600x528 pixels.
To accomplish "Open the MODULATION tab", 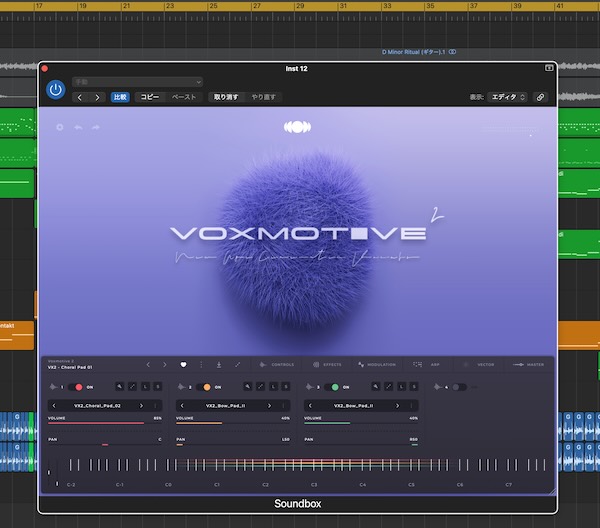I will pyautogui.click(x=377, y=365).
